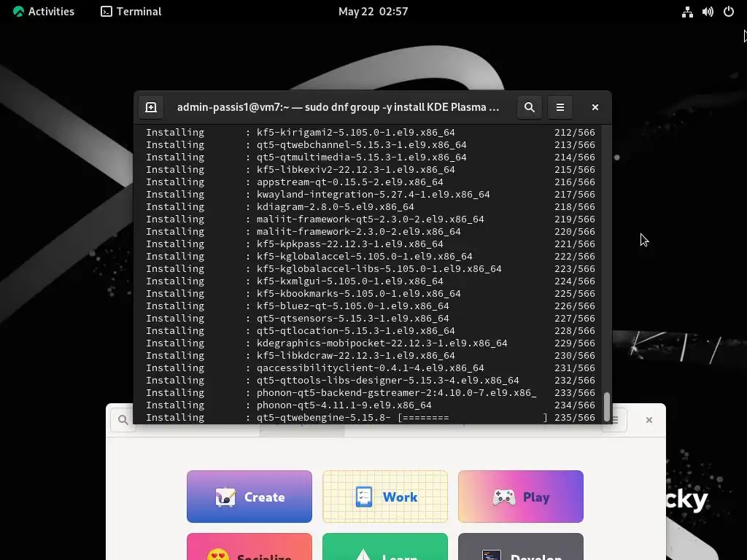The width and height of the screenshot is (747, 560).
Task: Click the terminal window title text
Action: pos(338,107)
